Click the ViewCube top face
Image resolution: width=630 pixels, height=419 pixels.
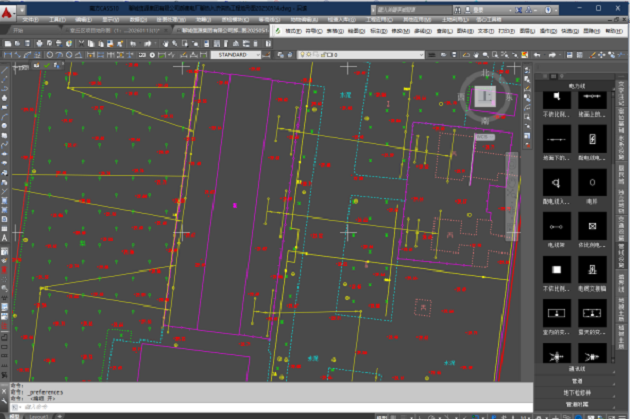click(484, 95)
